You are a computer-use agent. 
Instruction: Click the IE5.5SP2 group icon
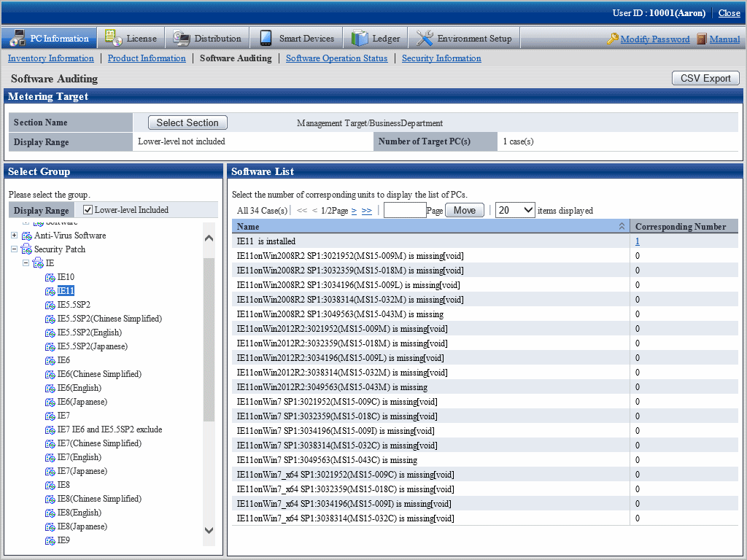[x=50, y=305]
